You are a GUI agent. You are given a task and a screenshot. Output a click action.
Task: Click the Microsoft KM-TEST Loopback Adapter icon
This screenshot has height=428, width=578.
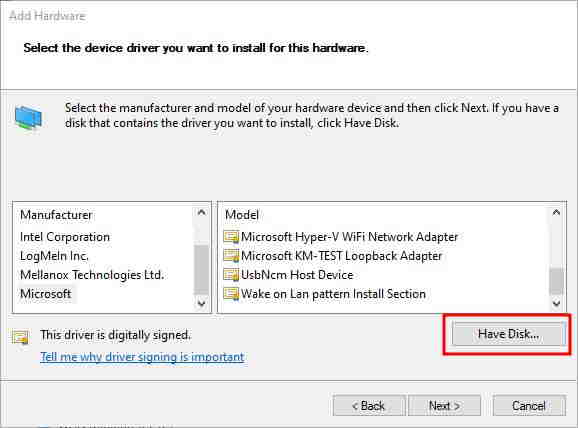(231, 256)
